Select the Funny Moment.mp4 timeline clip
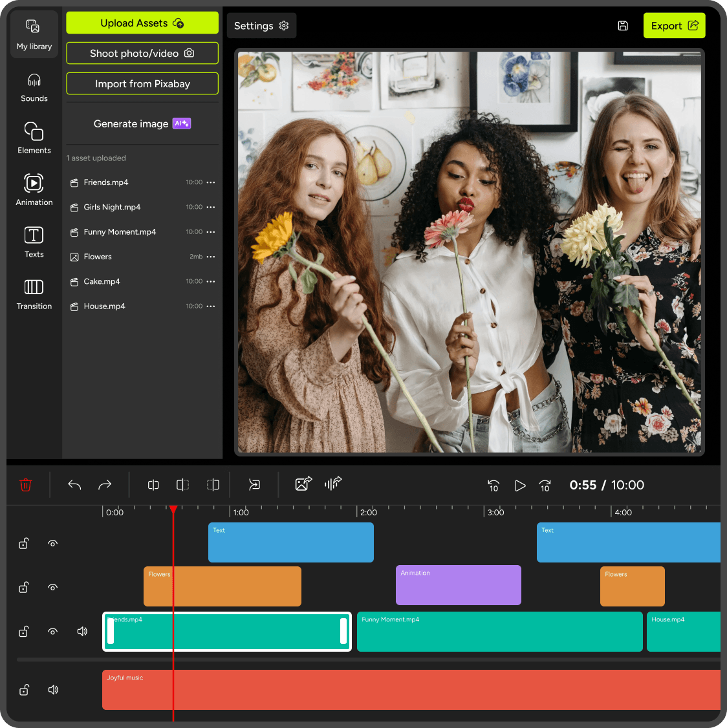Viewport: 727px width, 728px height. click(x=500, y=632)
